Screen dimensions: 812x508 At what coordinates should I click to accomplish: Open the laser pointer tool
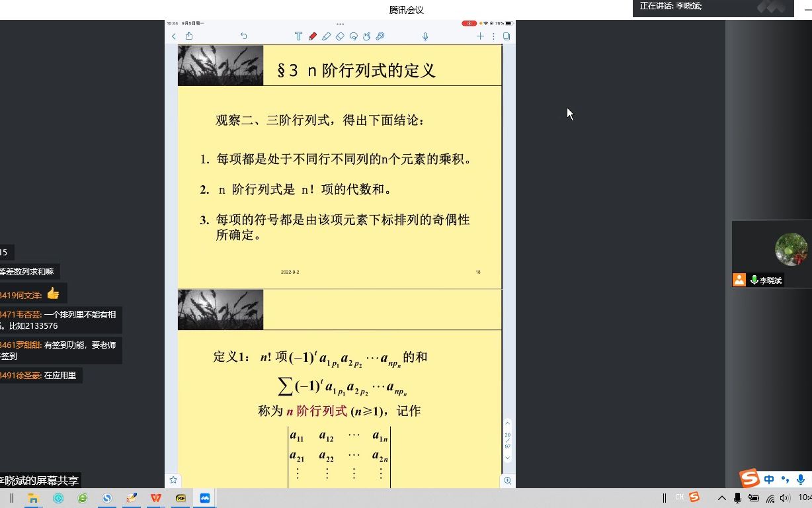pyautogui.click(x=381, y=36)
